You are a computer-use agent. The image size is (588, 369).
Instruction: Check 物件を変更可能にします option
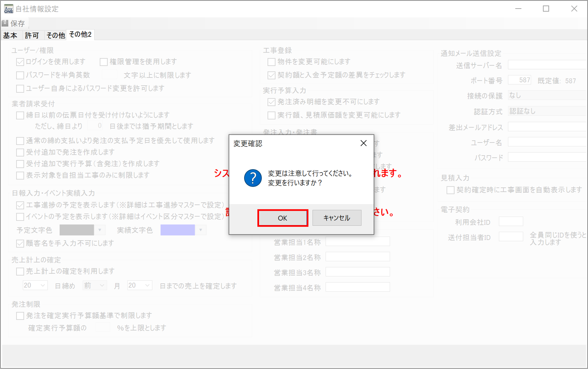[271, 62]
